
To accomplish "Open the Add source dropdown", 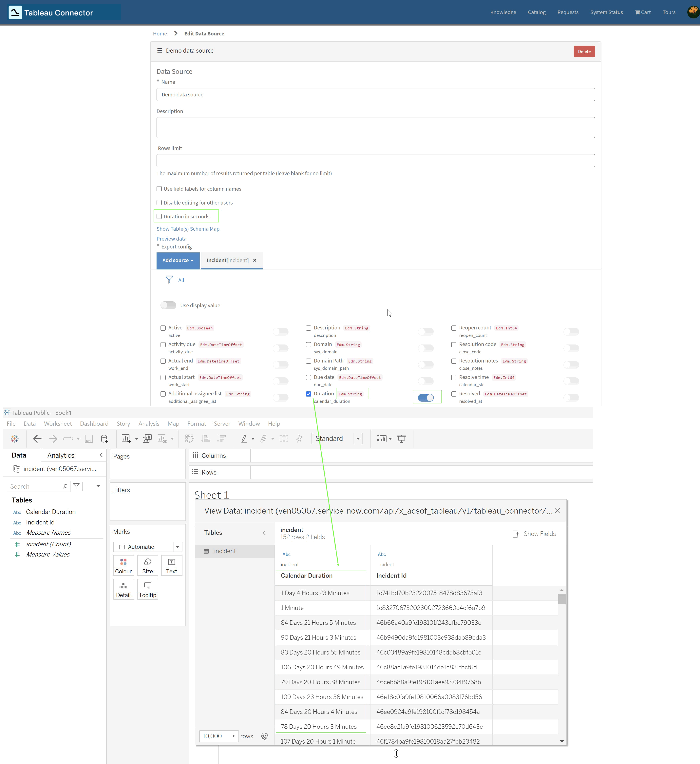I will [x=178, y=260].
